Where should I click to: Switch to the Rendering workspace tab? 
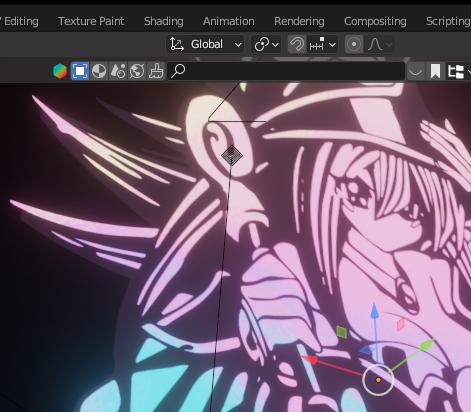(299, 21)
